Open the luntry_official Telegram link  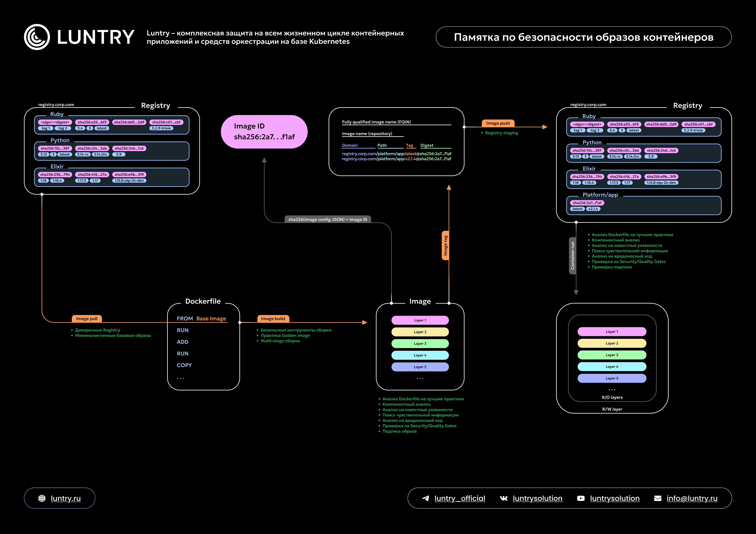pos(460,498)
